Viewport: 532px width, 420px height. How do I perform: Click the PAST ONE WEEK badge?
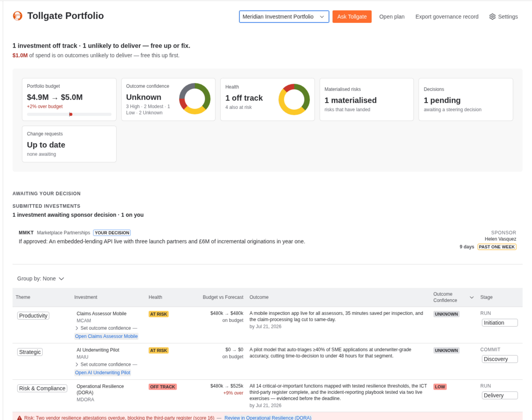(497, 247)
